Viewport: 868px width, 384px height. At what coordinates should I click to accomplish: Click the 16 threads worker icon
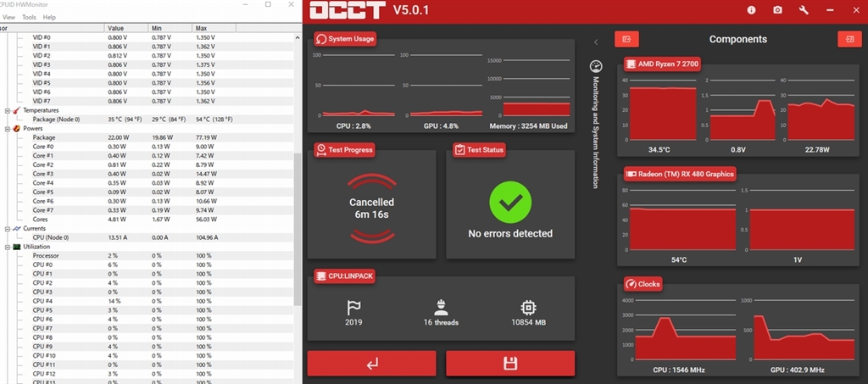(441, 308)
